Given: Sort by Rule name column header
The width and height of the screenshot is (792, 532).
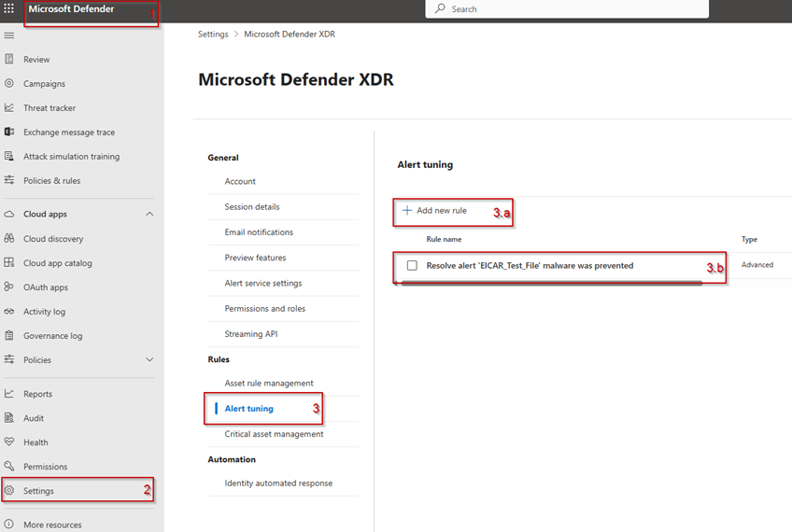Looking at the screenshot, I should pyautogui.click(x=444, y=239).
